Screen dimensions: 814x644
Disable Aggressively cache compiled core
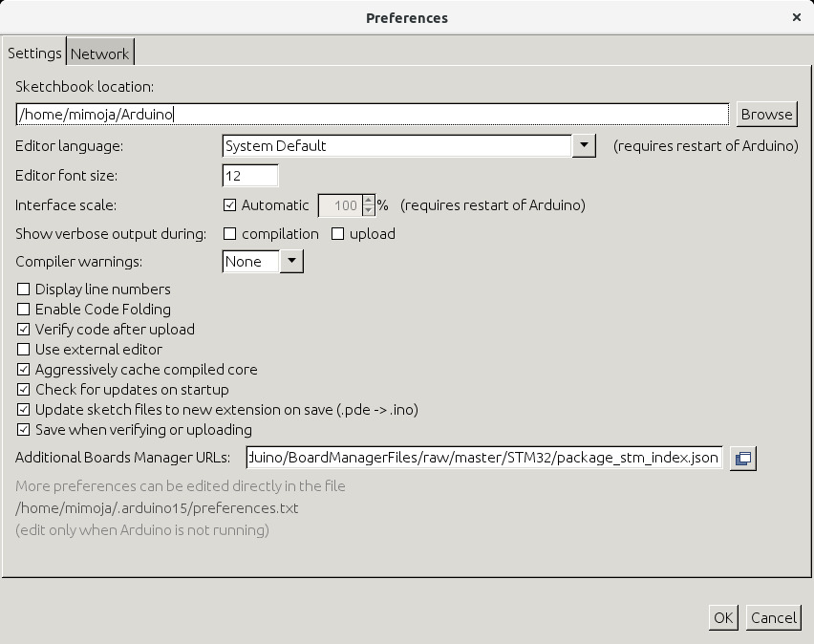[x=24, y=370]
